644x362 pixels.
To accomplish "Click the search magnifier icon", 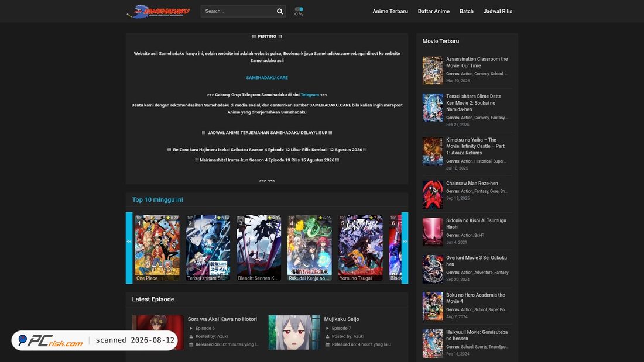I will [280, 11].
